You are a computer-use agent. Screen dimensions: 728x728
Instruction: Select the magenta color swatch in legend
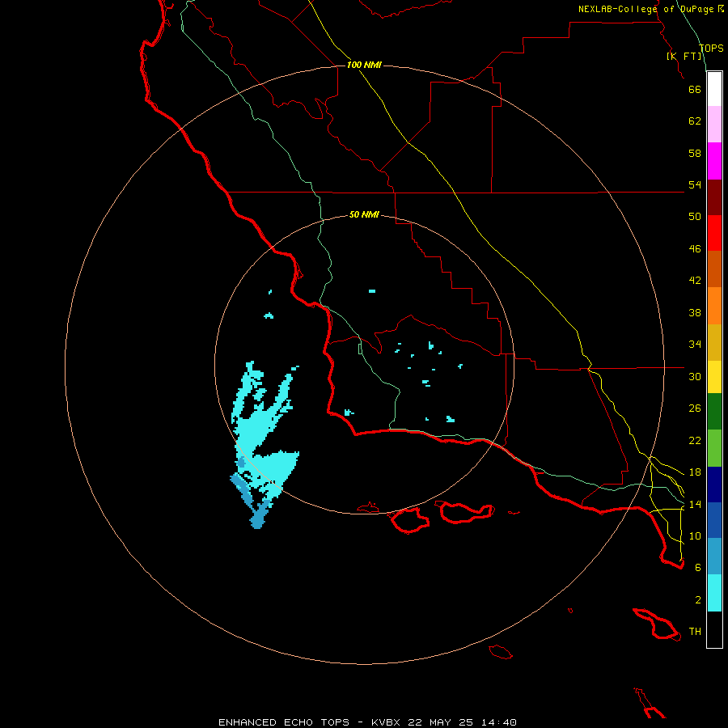(714, 161)
